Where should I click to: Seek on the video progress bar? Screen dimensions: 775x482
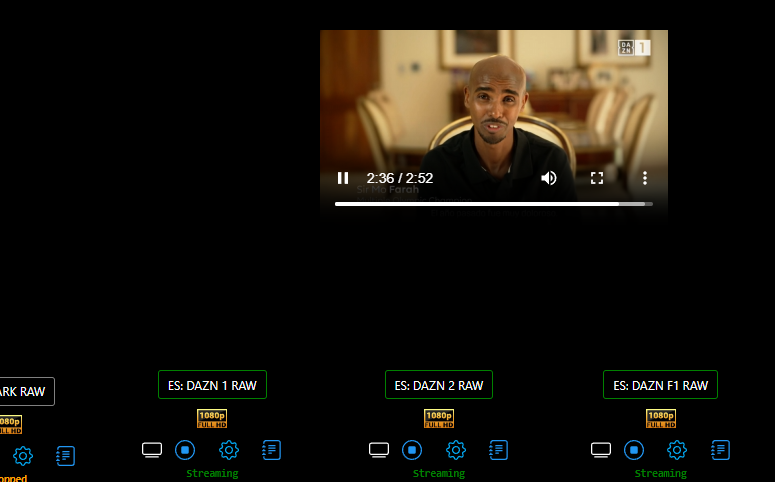pos(494,204)
